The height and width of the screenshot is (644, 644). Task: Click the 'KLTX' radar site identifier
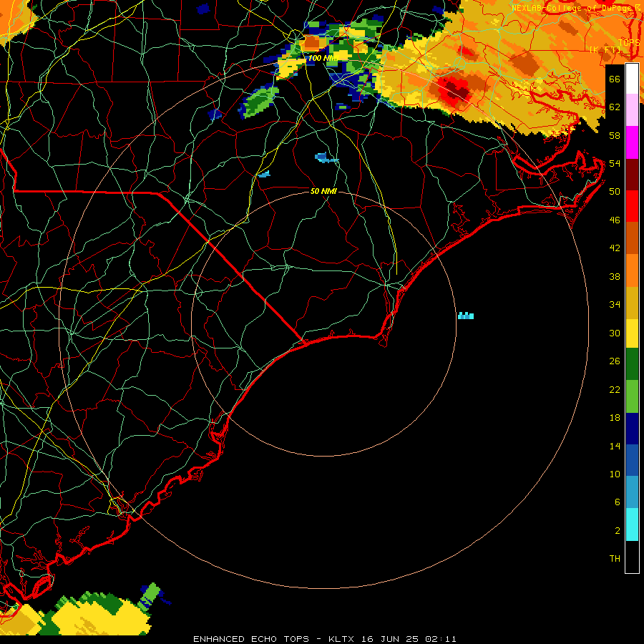coord(341,639)
